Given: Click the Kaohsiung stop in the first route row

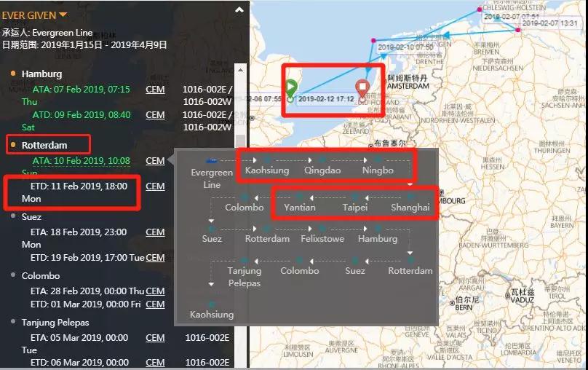Looking at the screenshot, I should (x=267, y=170).
